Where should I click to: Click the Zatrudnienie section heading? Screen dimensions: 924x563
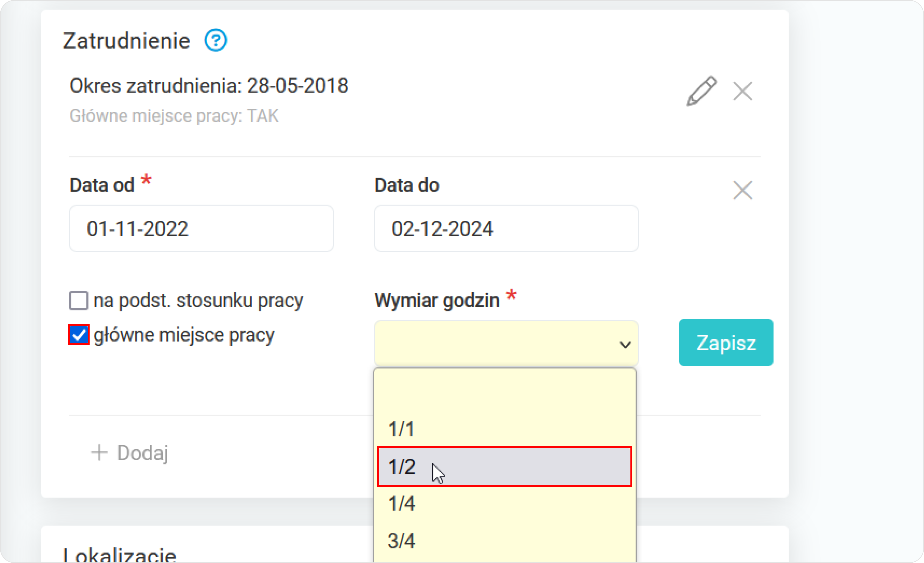[x=126, y=41]
